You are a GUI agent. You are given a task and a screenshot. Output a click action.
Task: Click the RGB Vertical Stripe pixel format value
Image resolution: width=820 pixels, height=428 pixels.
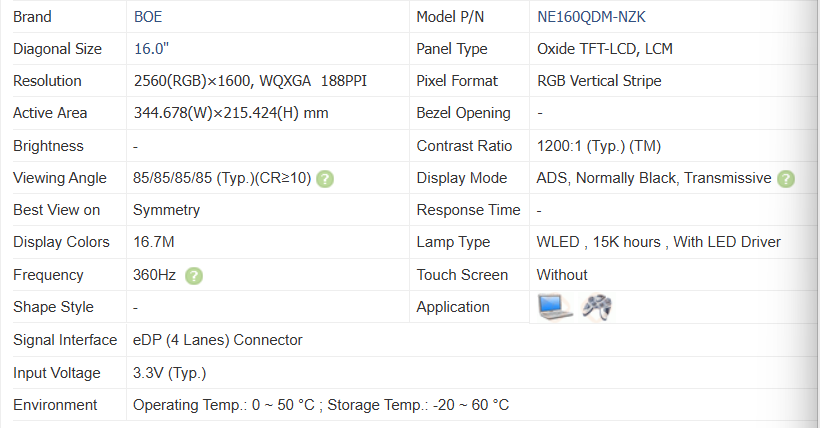coord(599,81)
